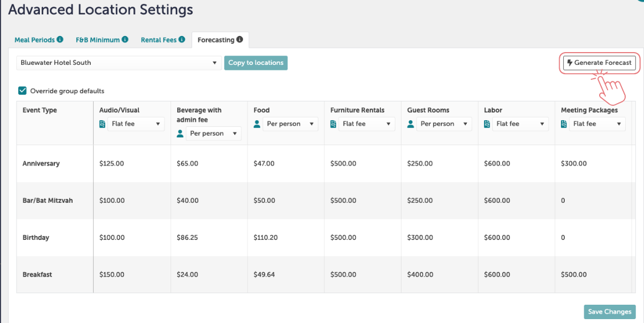The height and width of the screenshot is (323, 644).
Task: Open Furniture Rentals Flat fee dropdown
Action: coord(367,124)
